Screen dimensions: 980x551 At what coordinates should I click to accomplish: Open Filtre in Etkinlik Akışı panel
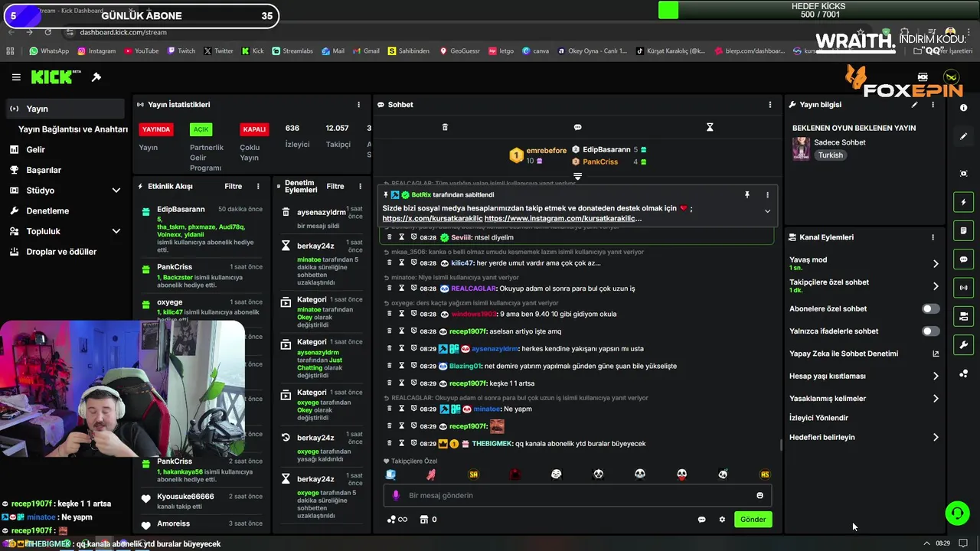click(x=233, y=186)
